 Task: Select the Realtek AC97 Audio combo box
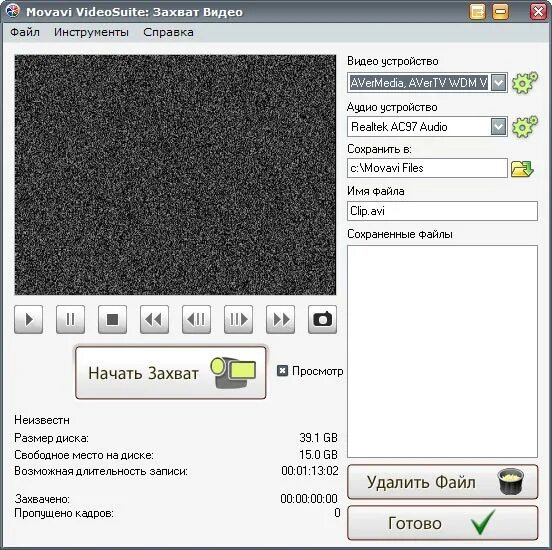(x=427, y=126)
